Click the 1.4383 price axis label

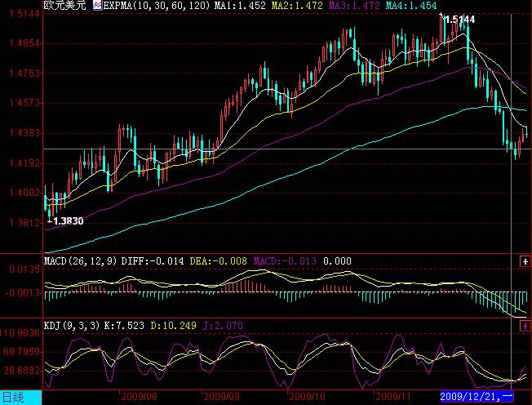pos(24,133)
